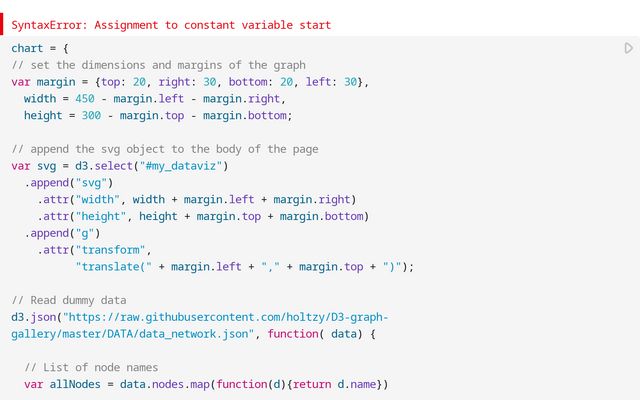Run the cell with the play icon
This screenshot has width=640, height=400.
point(628,48)
